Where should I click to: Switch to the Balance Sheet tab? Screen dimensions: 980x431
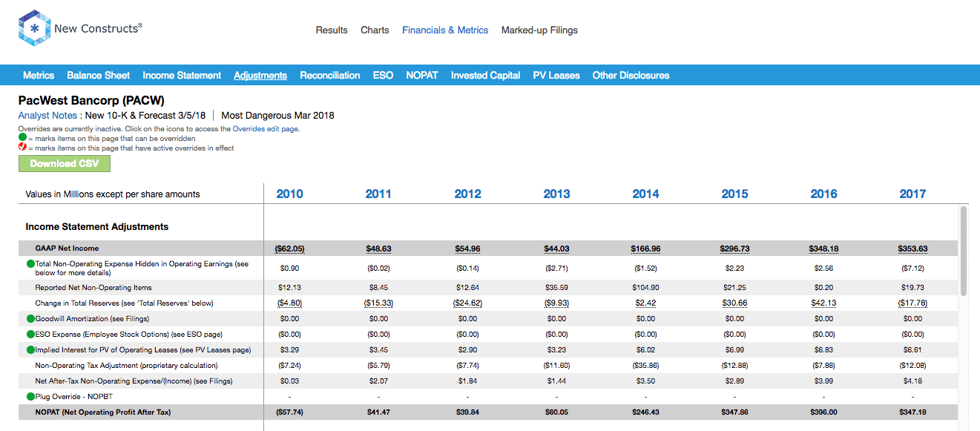[x=98, y=75]
